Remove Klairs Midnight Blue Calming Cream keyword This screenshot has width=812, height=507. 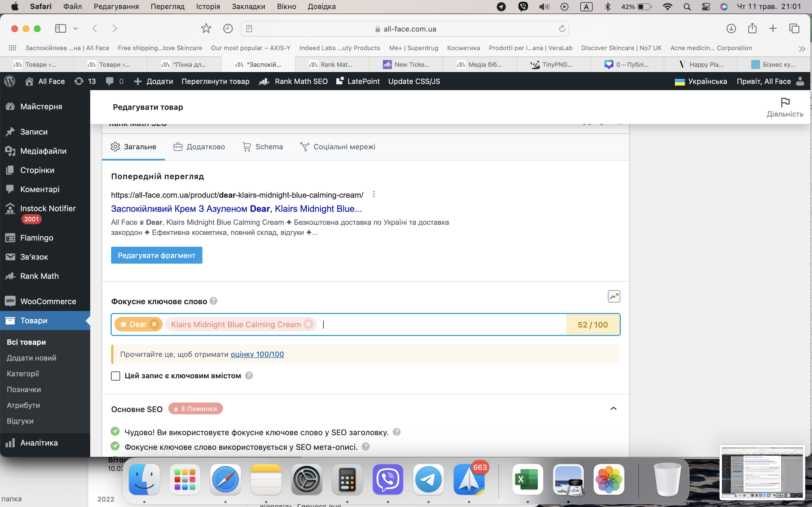308,324
